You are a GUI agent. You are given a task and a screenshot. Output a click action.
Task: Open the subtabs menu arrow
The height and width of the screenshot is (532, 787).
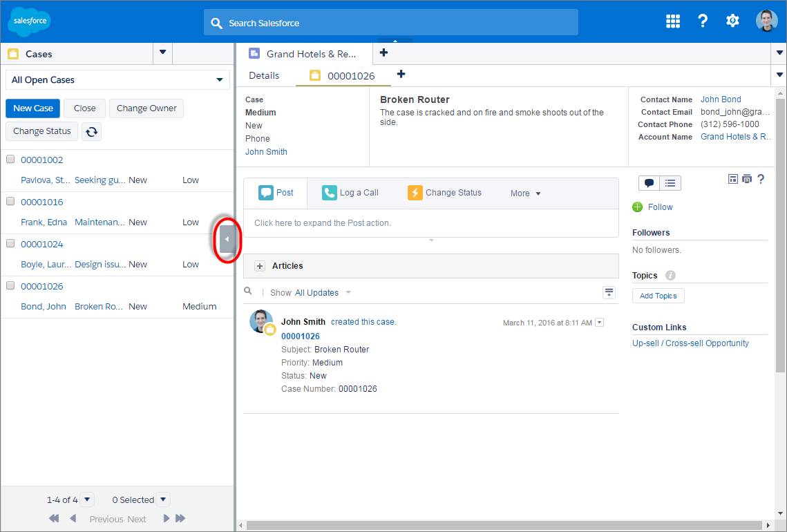779,75
